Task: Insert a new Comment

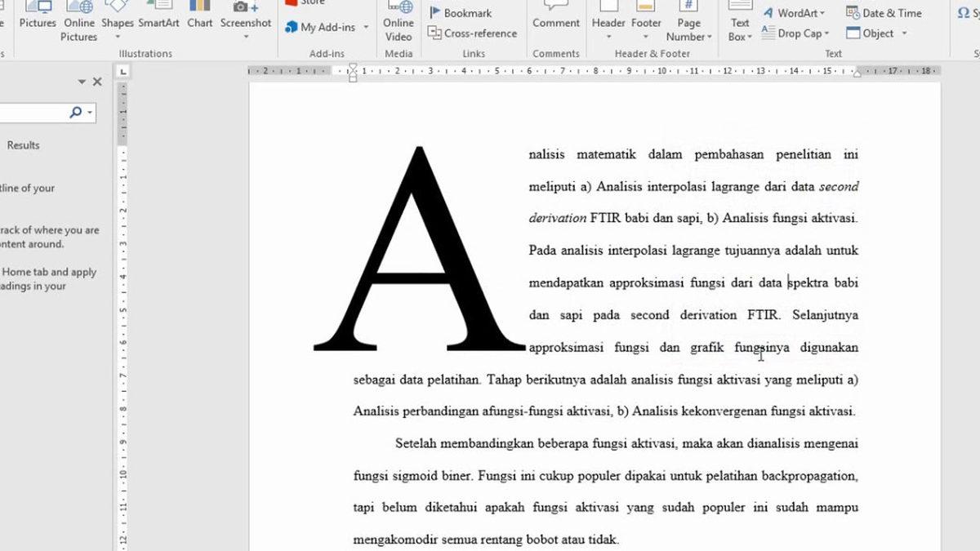Action: tap(555, 16)
